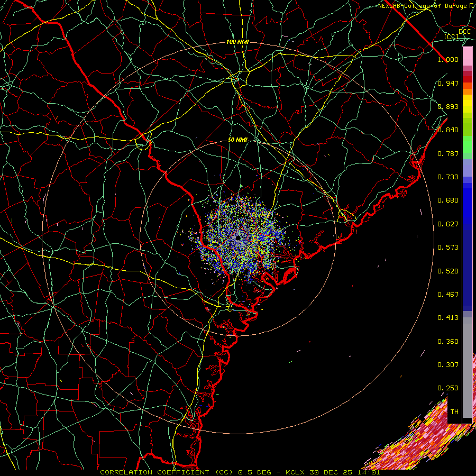
Task: Click the TH label at the scale bottom
Action: 454,412
